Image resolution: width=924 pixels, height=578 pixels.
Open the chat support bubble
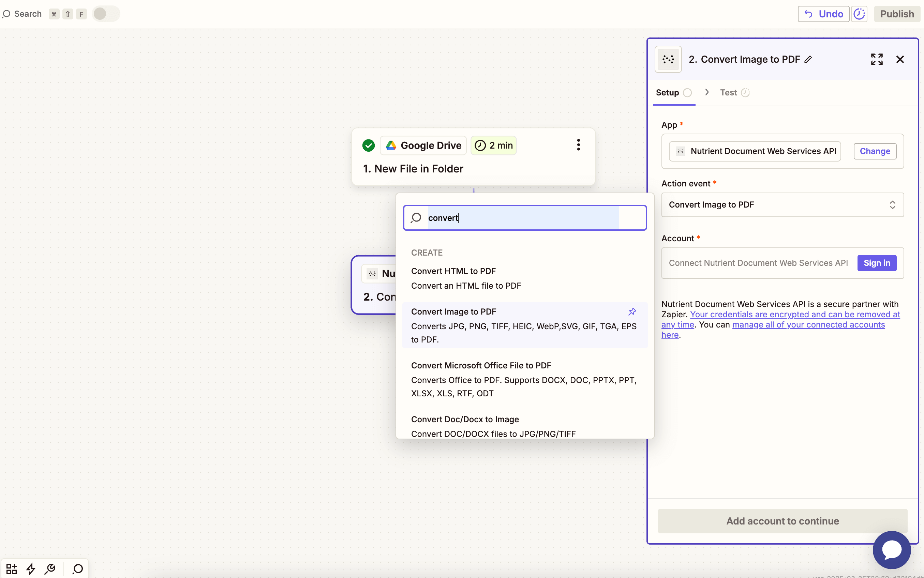892,550
